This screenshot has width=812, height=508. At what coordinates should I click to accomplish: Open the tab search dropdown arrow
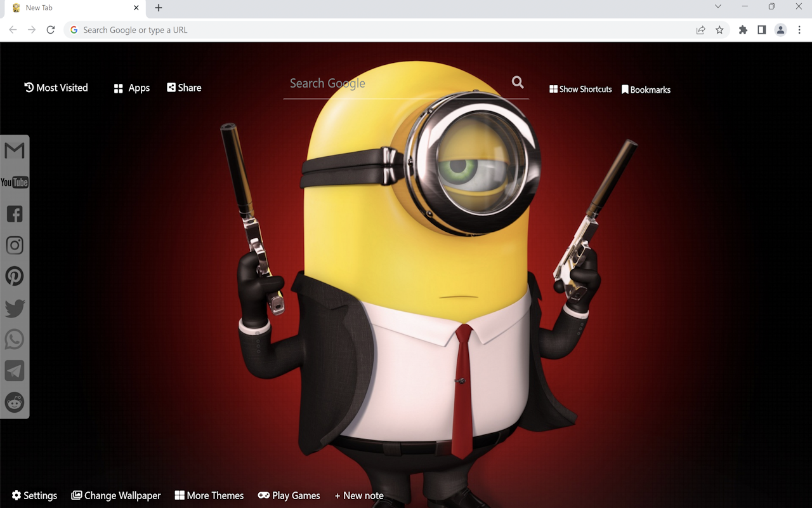coord(718,6)
